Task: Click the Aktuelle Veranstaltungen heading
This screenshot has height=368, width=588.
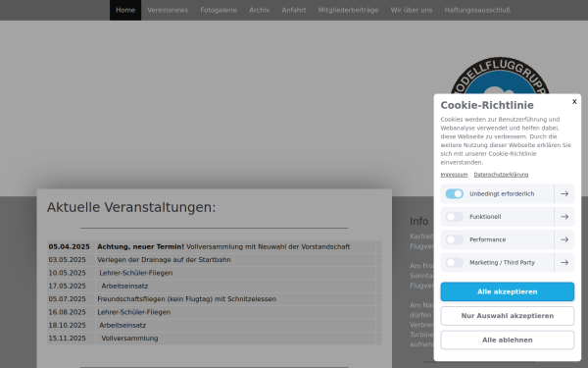Action: [131, 207]
